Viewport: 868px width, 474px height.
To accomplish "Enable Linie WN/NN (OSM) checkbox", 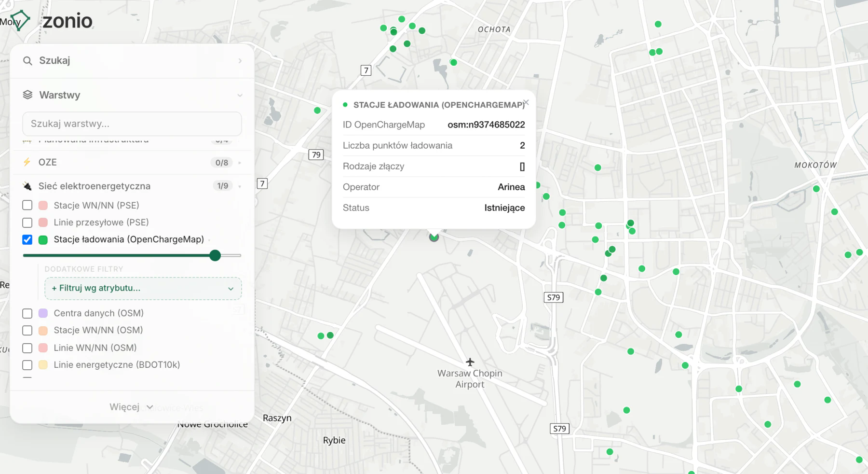I will tap(27, 348).
